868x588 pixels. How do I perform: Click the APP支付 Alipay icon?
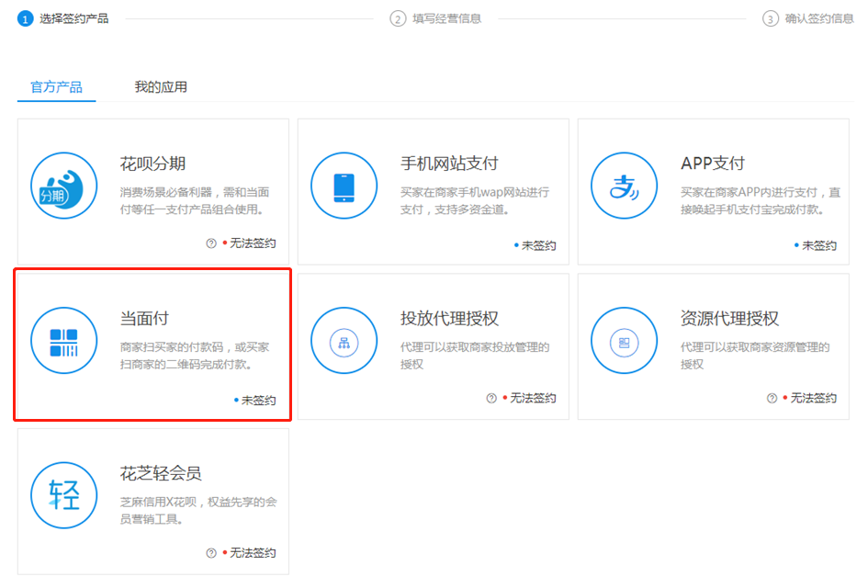tap(624, 187)
